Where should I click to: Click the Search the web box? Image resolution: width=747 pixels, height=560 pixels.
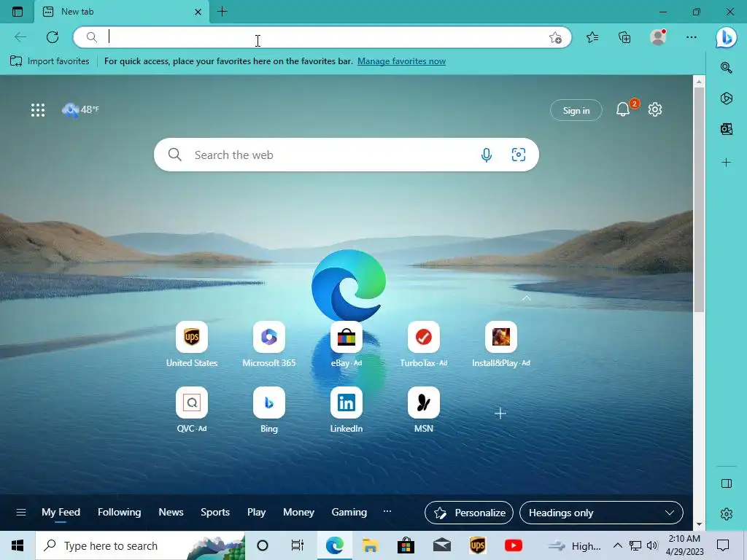347,155
